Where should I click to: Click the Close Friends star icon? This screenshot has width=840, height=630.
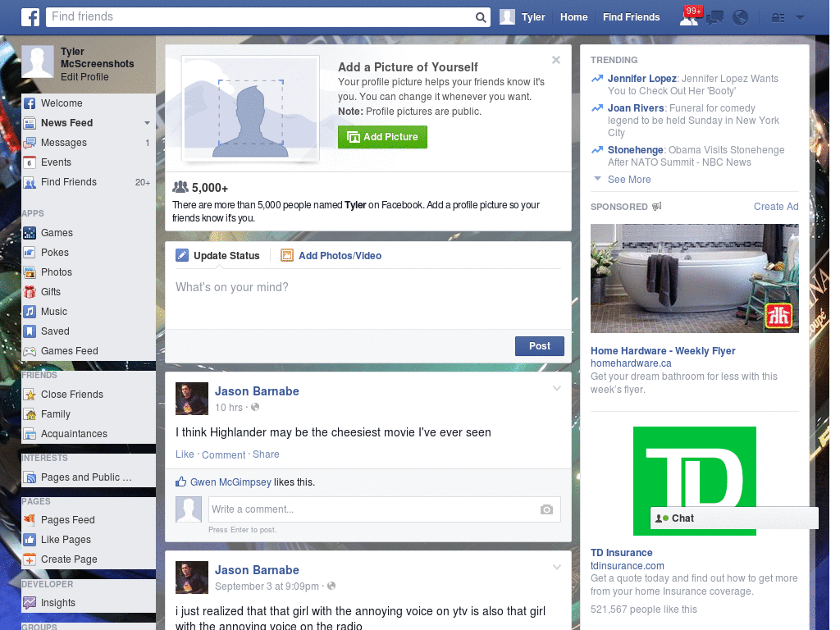pyautogui.click(x=30, y=395)
